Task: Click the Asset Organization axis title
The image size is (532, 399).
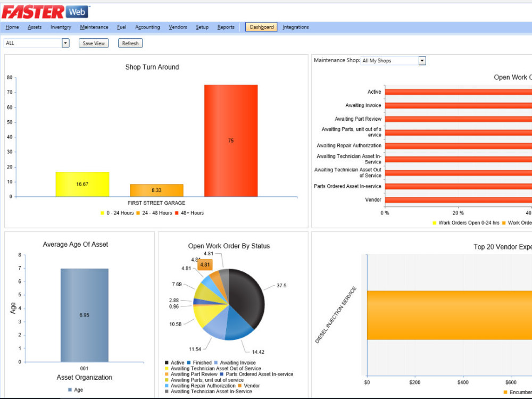Action: [85, 378]
